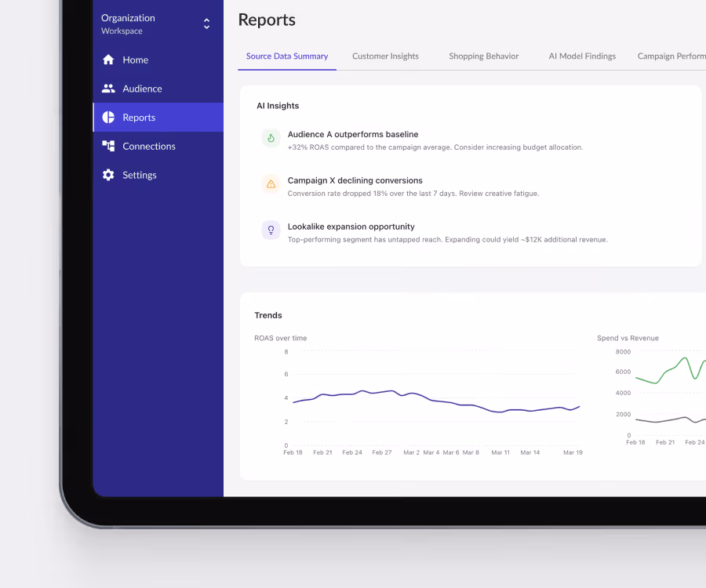Click the orange warning triangle icon

(271, 184)
